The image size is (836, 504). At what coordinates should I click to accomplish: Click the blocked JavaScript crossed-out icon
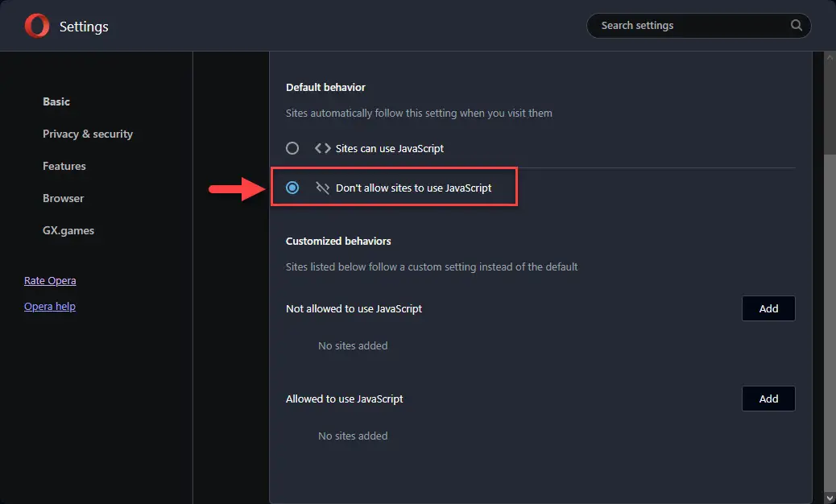[323, 188]
